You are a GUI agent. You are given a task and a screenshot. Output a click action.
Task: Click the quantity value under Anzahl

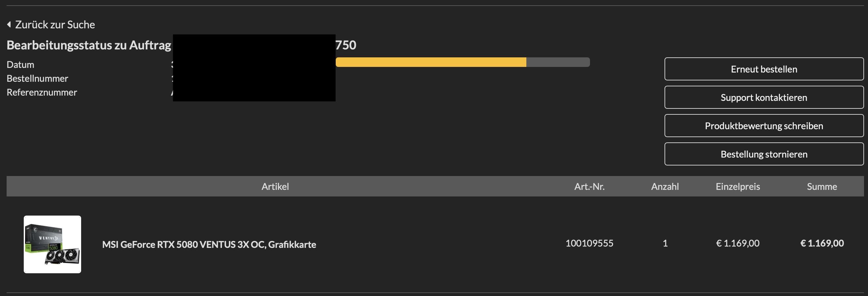click(665, 243)
